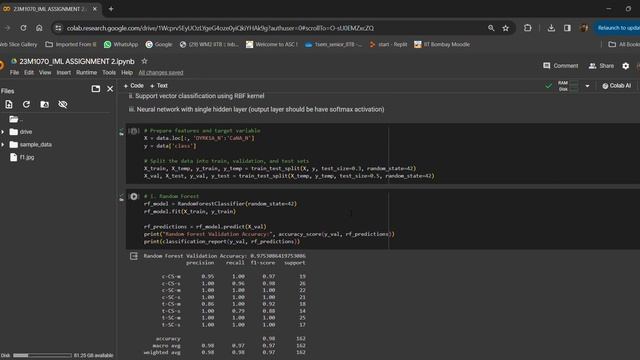Go to browser home page

[x=39, y=28]
